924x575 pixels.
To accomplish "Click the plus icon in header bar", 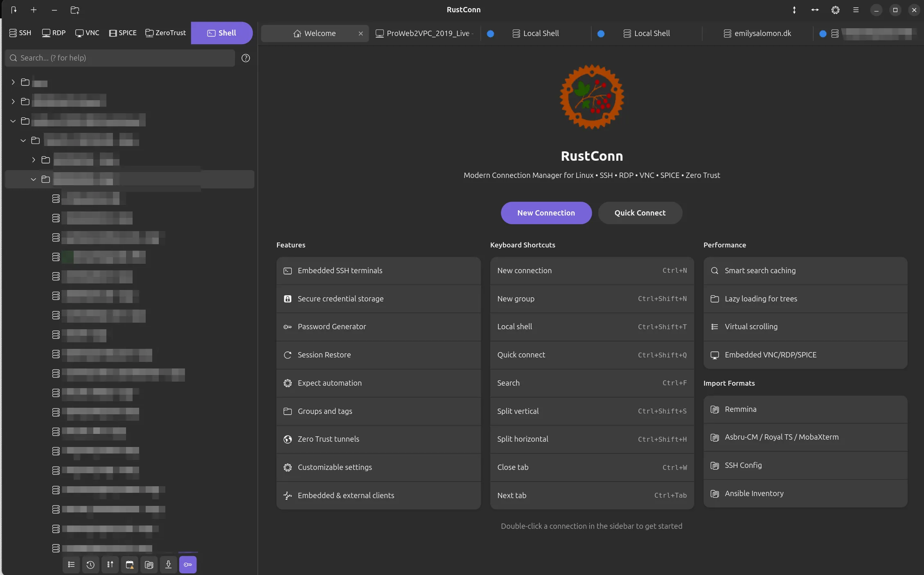I will click(34, 10).
